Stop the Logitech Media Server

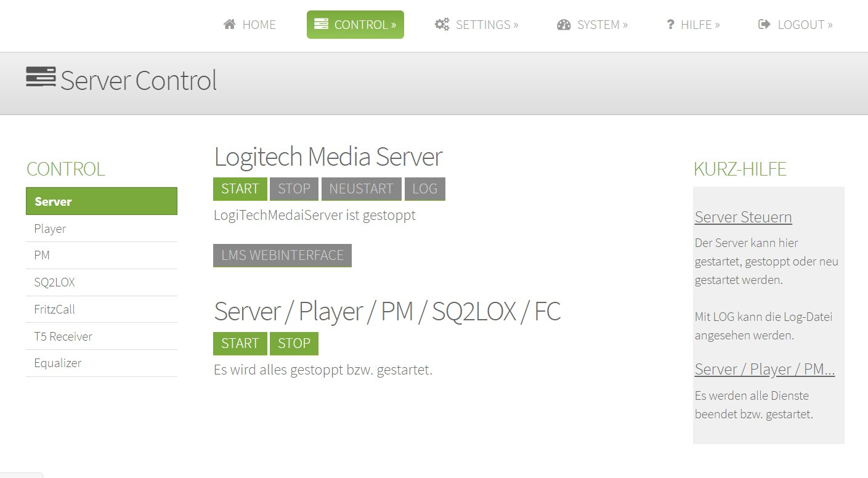[x=294, y=189]
